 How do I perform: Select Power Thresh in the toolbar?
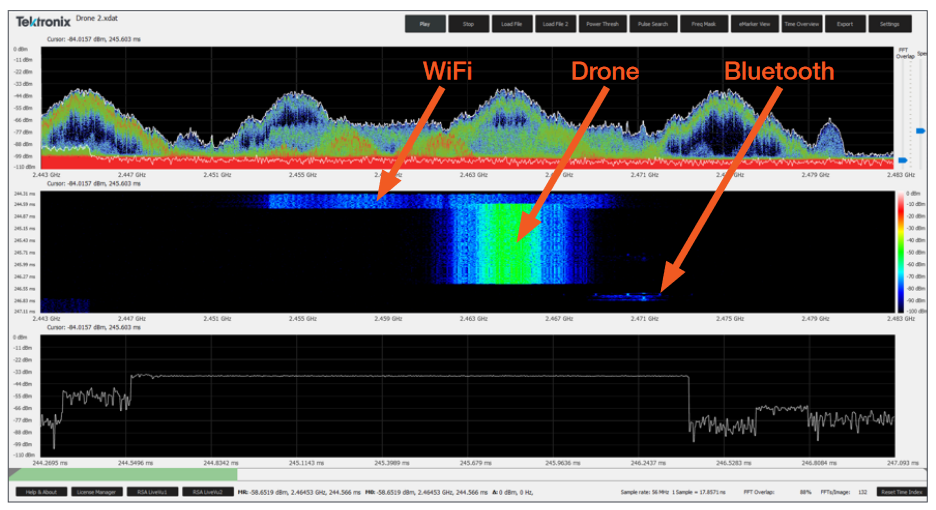pyautogui.click(x=607, y=23)
